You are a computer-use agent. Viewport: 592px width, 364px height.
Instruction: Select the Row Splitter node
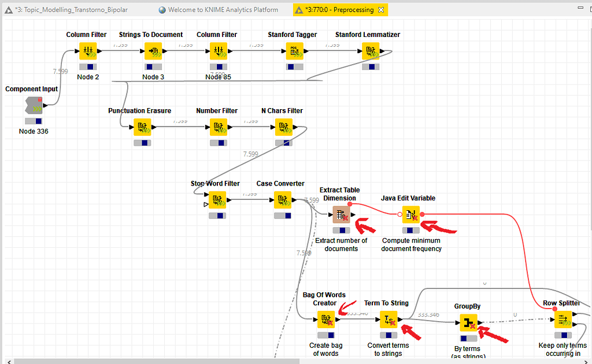point(563,318)
